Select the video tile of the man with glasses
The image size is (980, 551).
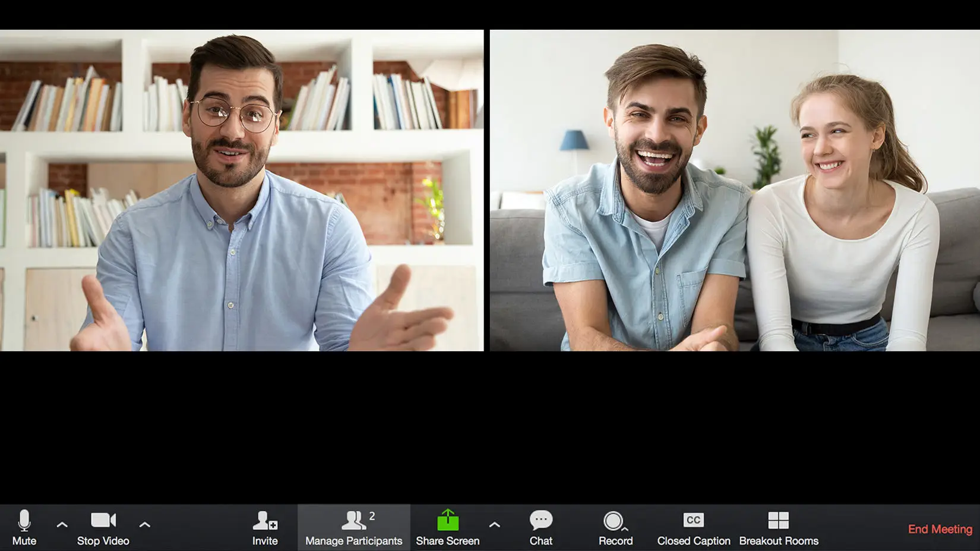point(242,190)
